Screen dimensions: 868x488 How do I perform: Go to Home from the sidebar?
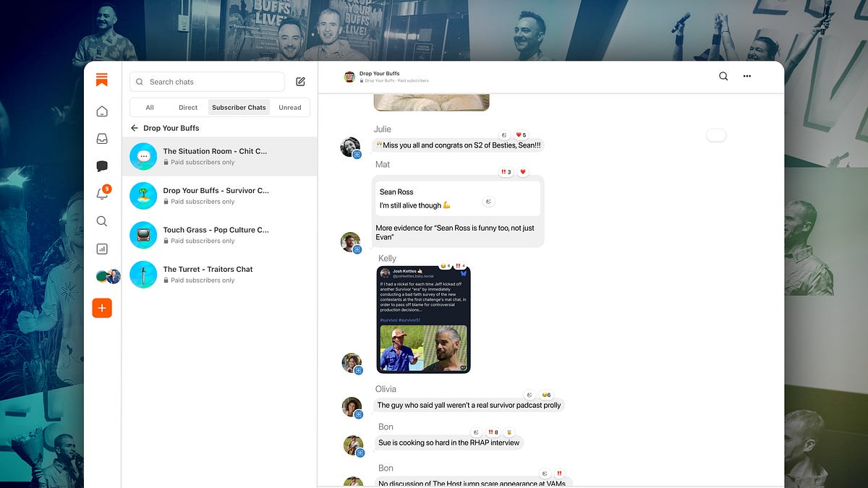[x=102, y=111]
